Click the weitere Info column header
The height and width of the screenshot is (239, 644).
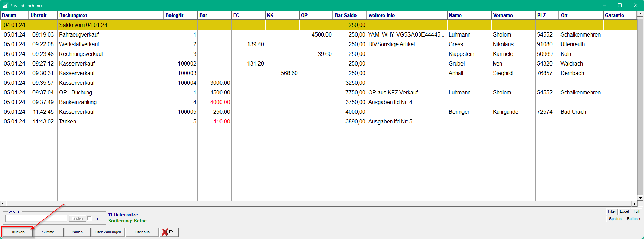(407, 15)
